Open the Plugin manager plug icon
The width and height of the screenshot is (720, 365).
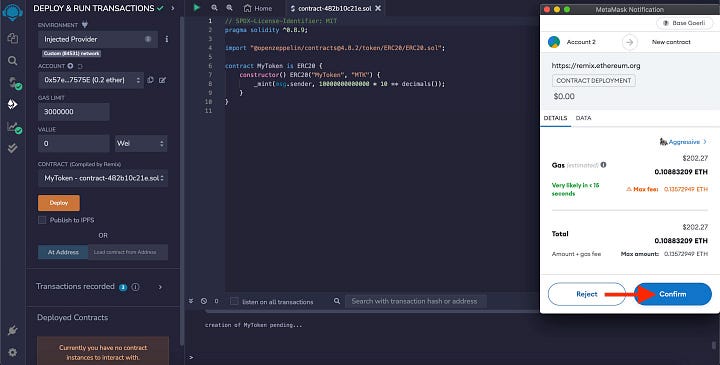point(12,330)
